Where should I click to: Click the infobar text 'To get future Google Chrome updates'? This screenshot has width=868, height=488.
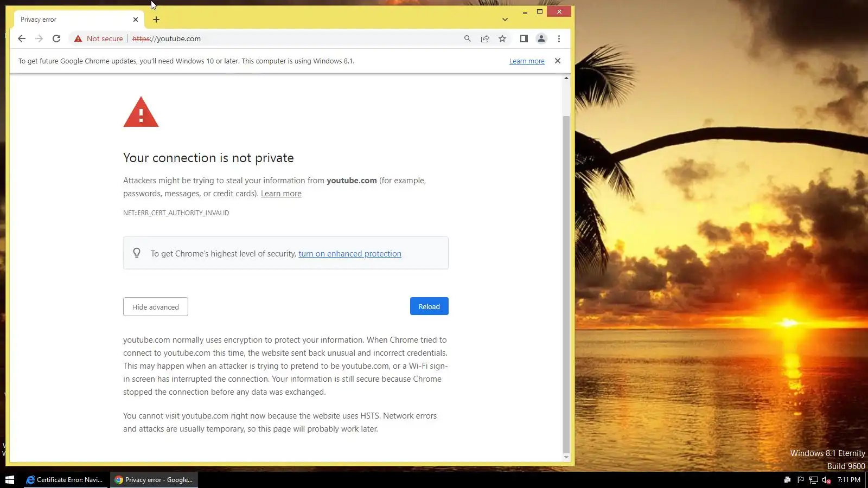[x=186, y=61]
